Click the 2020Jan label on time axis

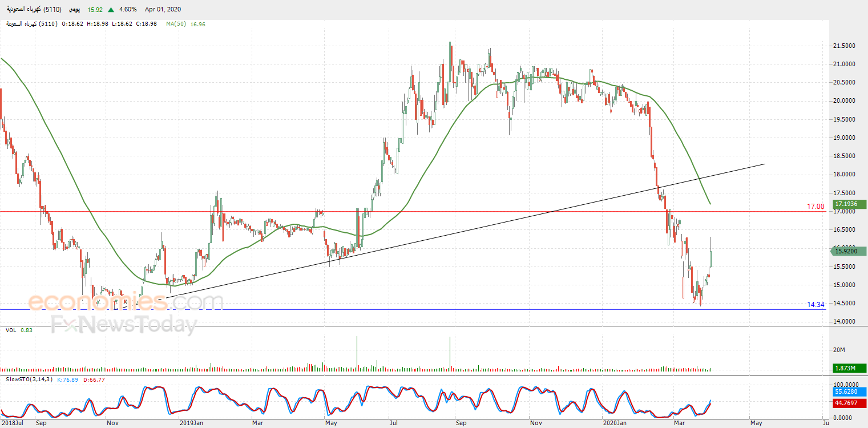click(x=615, y=423)
